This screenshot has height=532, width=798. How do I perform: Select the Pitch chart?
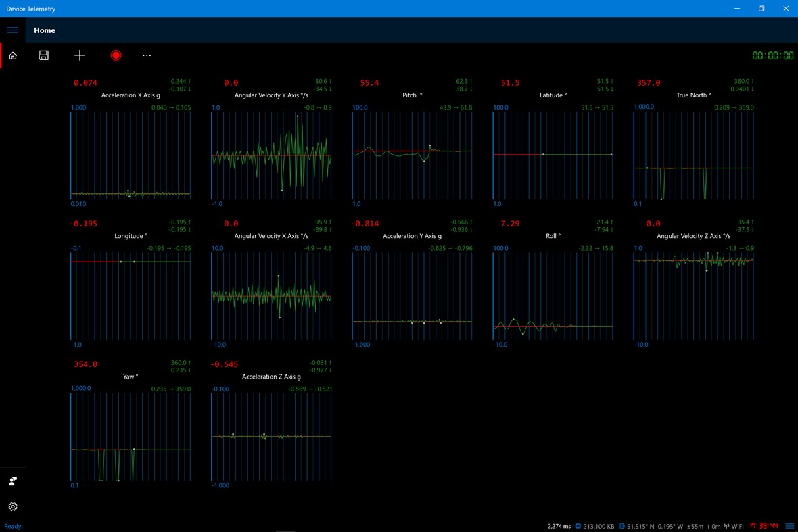pyautogui.click(x=412, y=152)
